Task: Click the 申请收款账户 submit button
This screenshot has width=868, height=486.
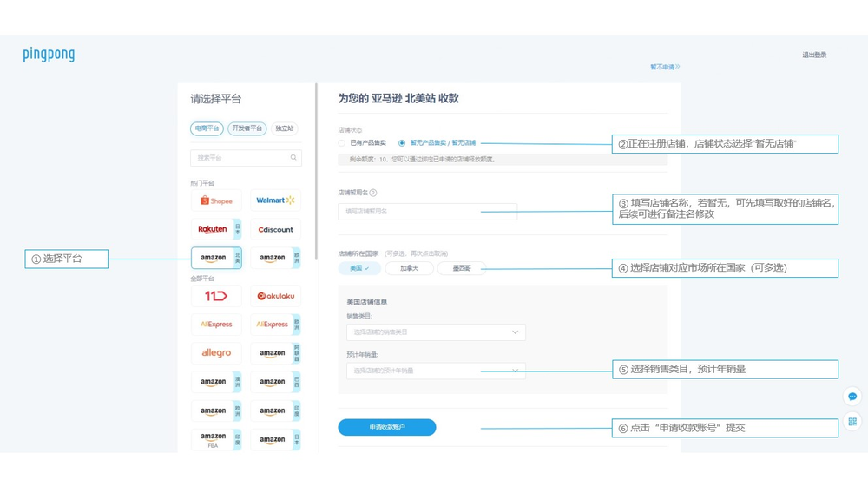Action: (387, 427)
